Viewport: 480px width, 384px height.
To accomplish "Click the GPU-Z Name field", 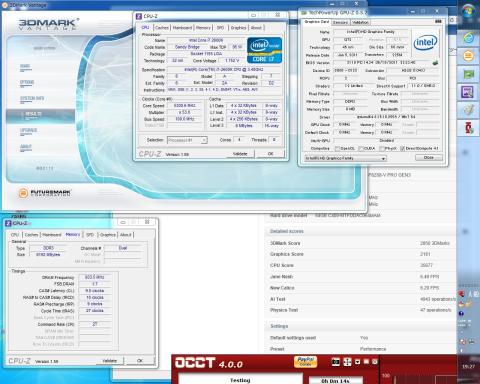I will coord(370,32).
